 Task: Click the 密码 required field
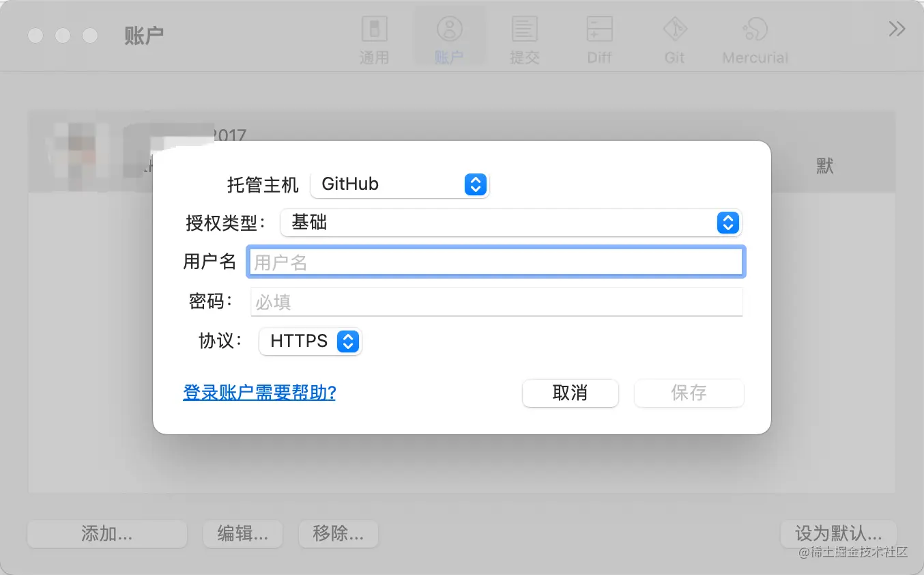coord(497,302)
